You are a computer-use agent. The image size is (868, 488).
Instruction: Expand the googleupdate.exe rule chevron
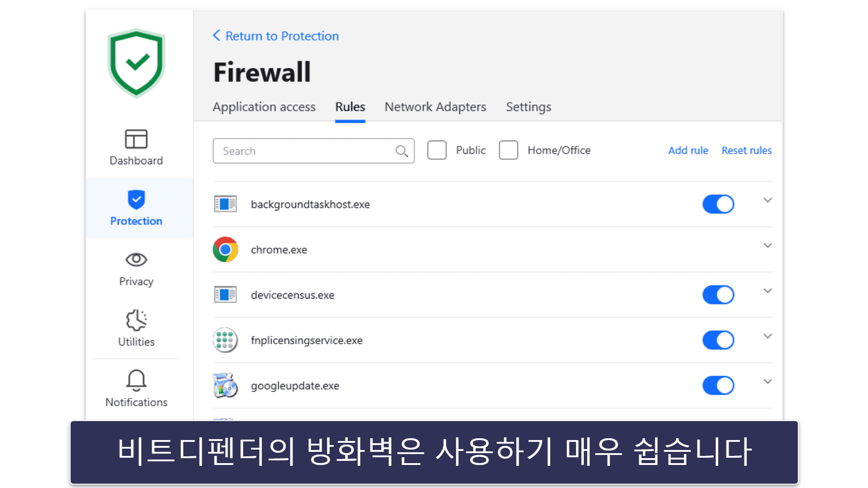click(768, 381)
